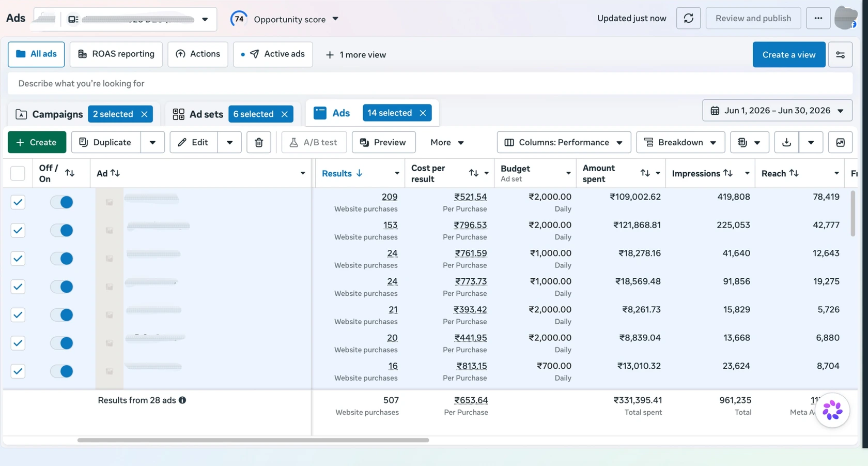Switch to All ads view

(36, 54)
